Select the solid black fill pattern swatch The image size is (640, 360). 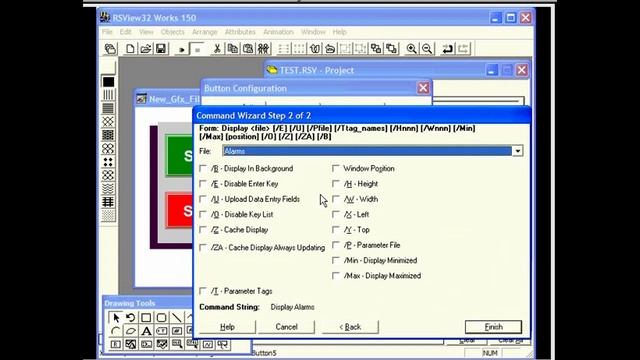[108, 82]
